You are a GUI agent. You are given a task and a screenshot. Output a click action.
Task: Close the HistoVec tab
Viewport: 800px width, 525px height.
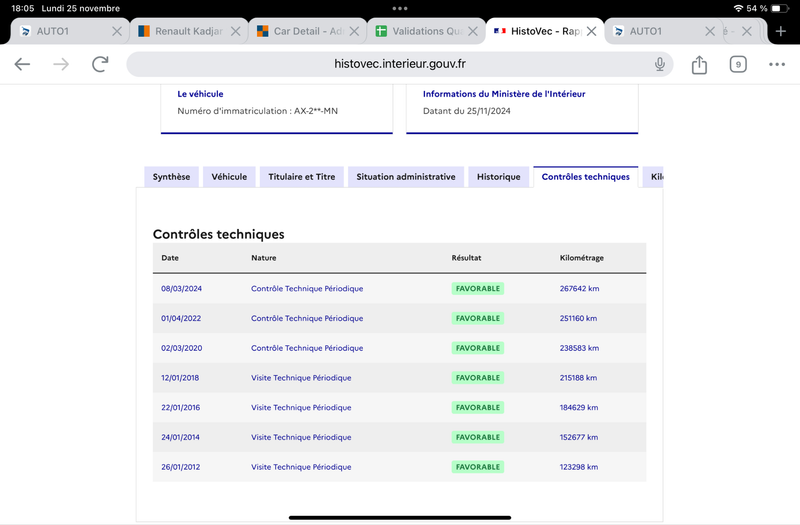coord(591,31)
